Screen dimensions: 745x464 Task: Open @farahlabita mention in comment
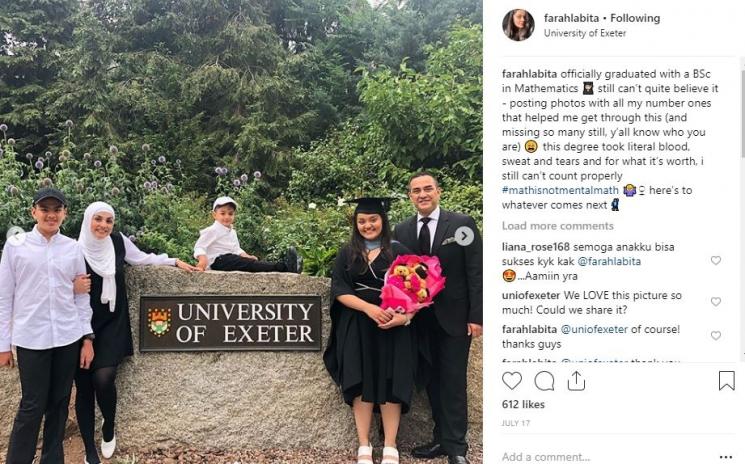[x=609, y=262]
